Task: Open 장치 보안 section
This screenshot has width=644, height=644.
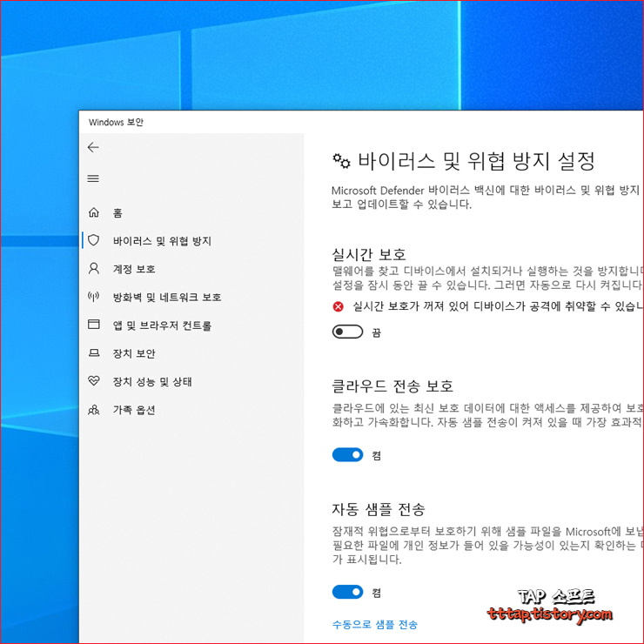Action: (x=134, y=353)
